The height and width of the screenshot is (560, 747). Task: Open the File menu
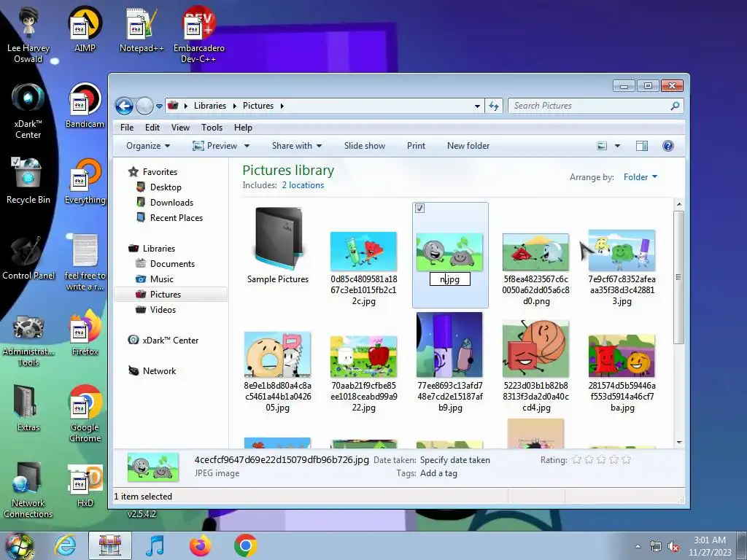click(x=127, y=128)
